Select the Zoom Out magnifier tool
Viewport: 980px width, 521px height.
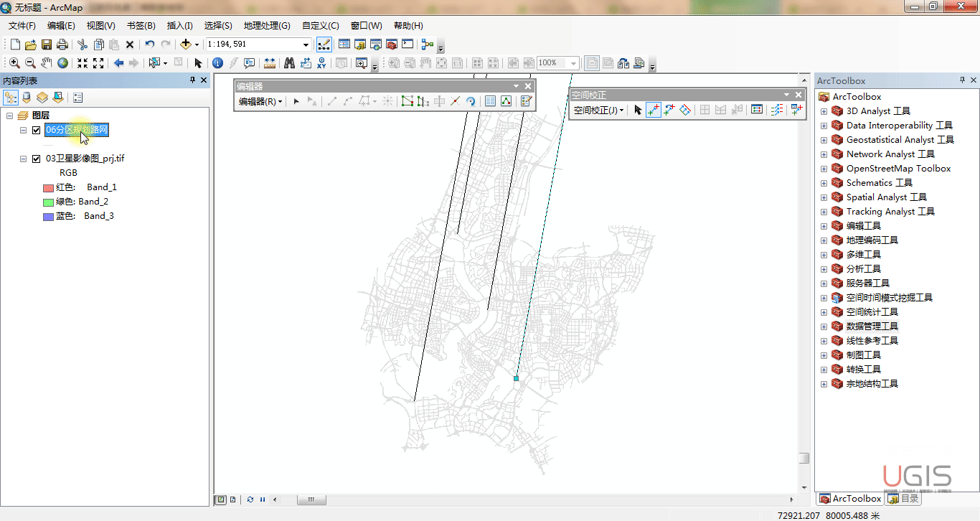coord(30,63)
